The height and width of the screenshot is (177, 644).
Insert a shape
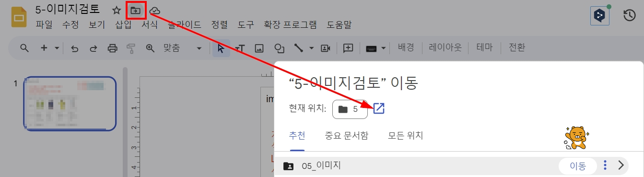tap(279, 48)
